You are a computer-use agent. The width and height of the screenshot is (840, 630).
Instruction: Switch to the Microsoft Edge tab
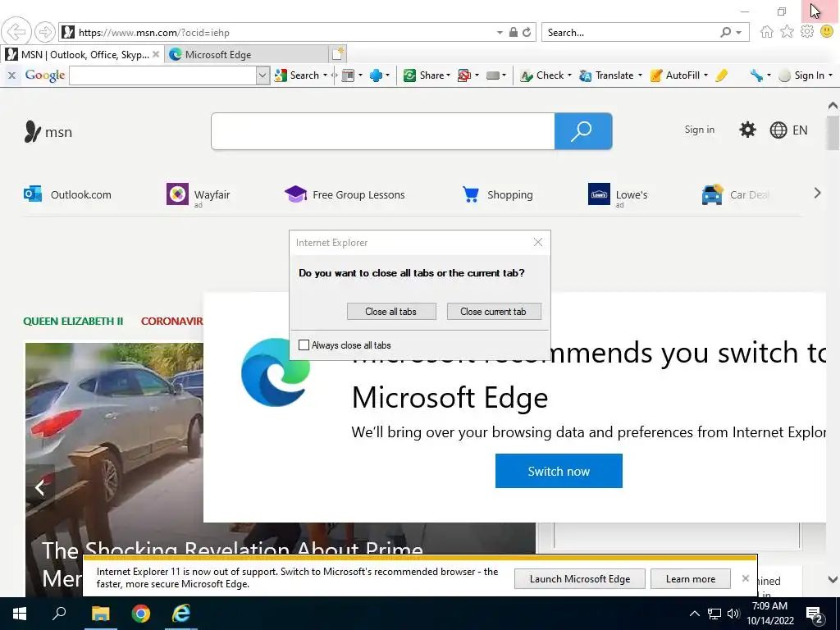(x=246, y=54)
